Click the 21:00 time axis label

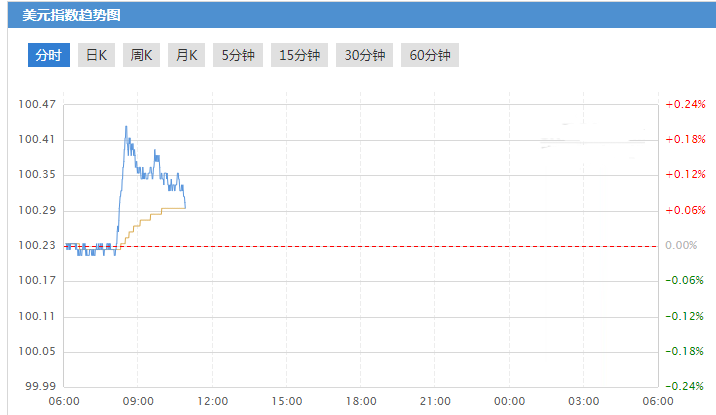point(435,401)
